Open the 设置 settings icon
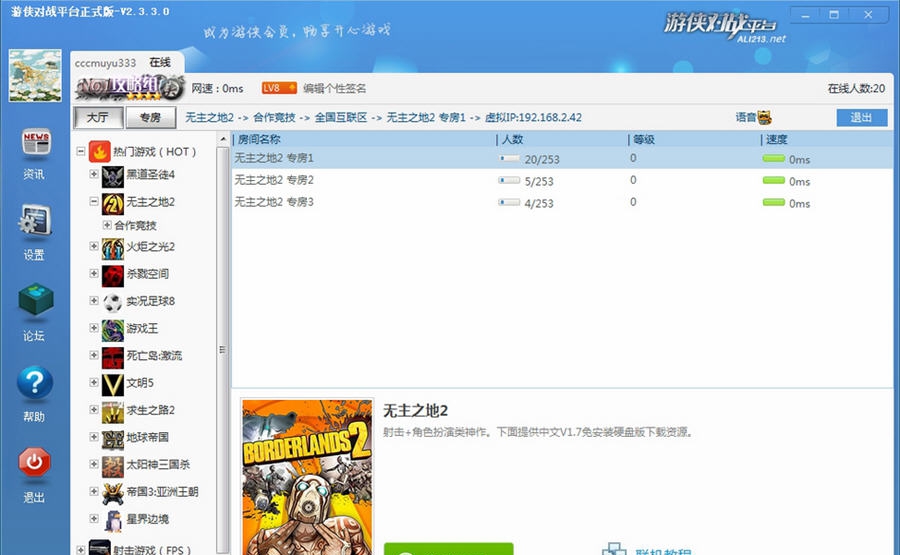 pyautogui.click(x=34, y=222)
